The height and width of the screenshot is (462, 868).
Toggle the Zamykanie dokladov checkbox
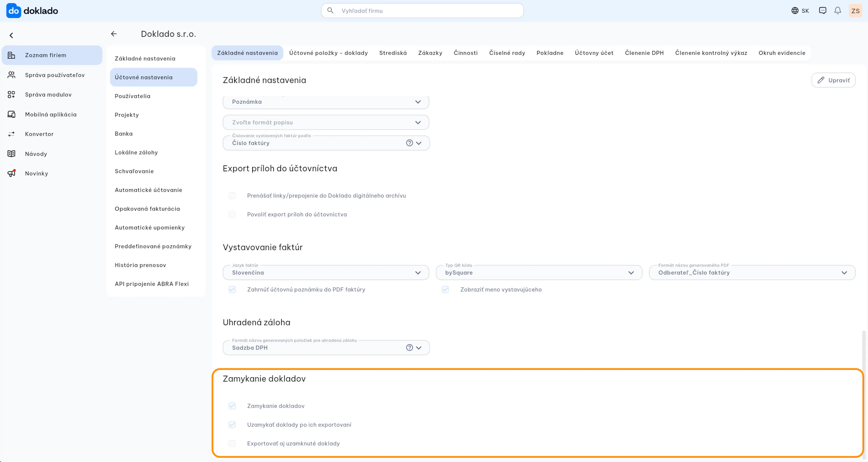tap(232, 406)
